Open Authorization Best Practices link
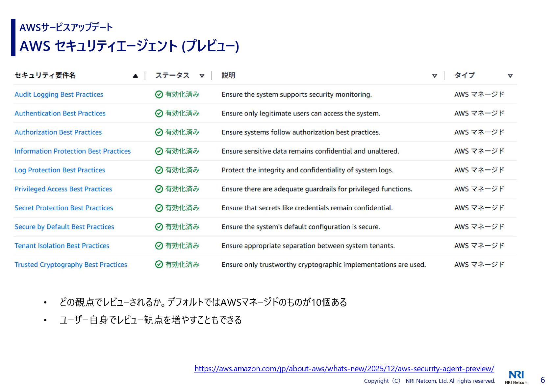The image size is (554, 392). [x=58, y=132]
